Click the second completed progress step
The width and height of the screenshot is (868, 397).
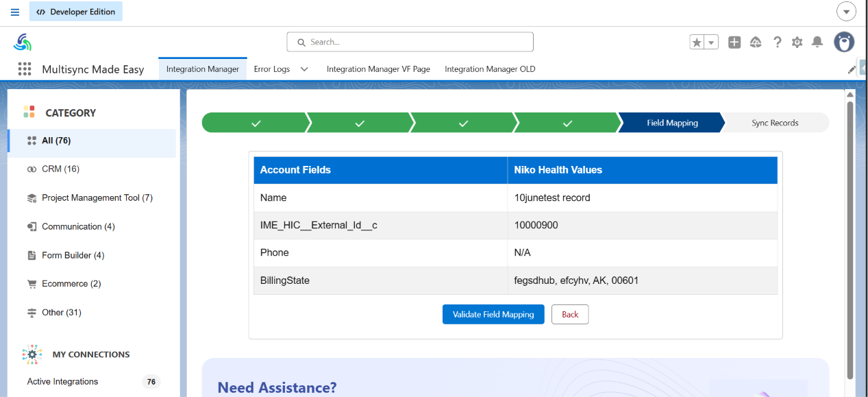[360, 123]
